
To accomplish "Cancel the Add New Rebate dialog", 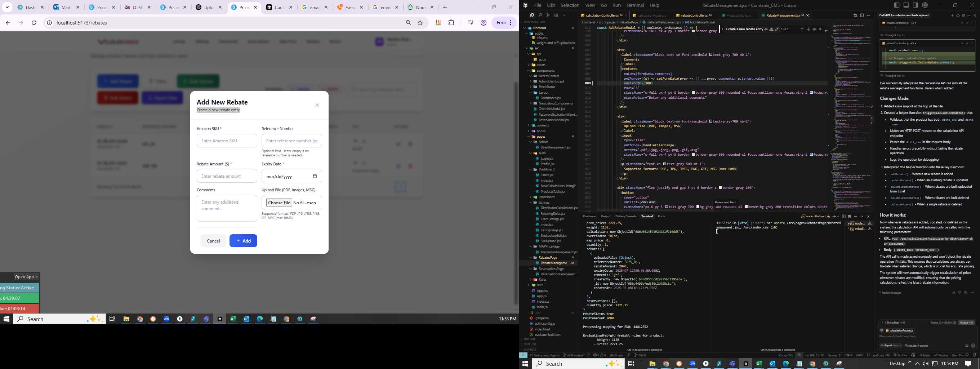I will point(213,240).
